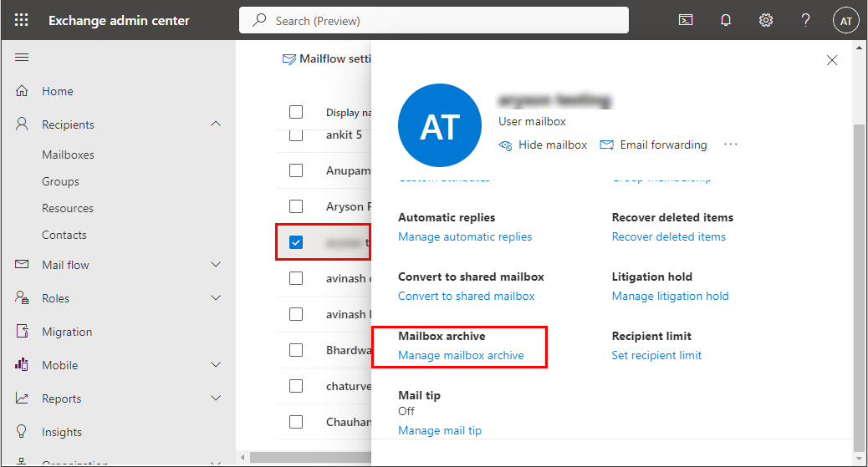Expand the Mobile section chevron
Image resolution: width=868 pixels, height=467 pixels.
tap(216, 364)
